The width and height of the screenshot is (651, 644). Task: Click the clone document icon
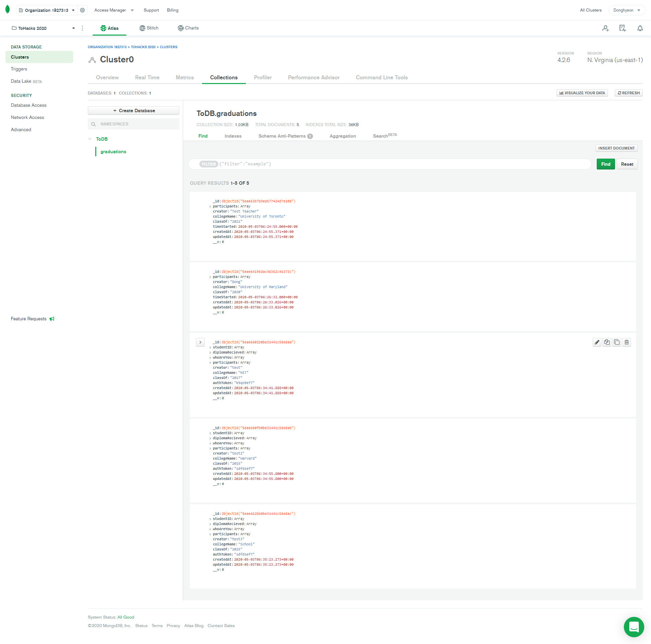point(617,342)
